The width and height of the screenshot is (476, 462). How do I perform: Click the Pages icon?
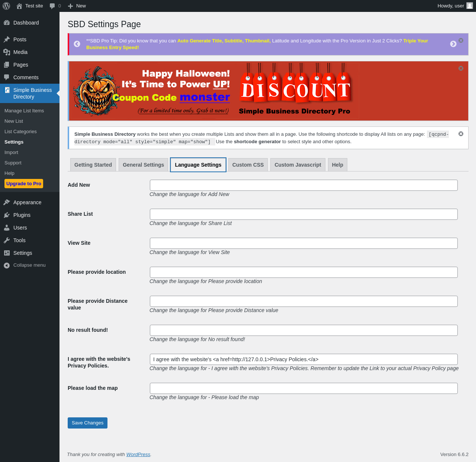click(x=7, y=65)
